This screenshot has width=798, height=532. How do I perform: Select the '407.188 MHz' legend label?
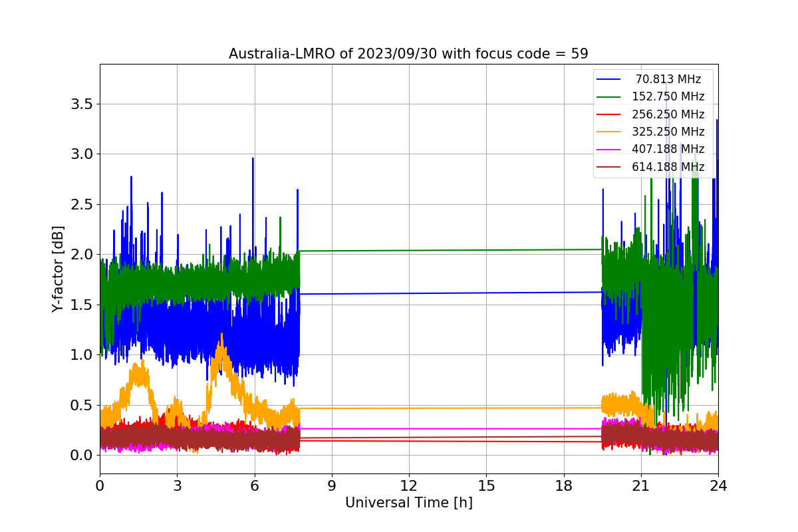668,149
